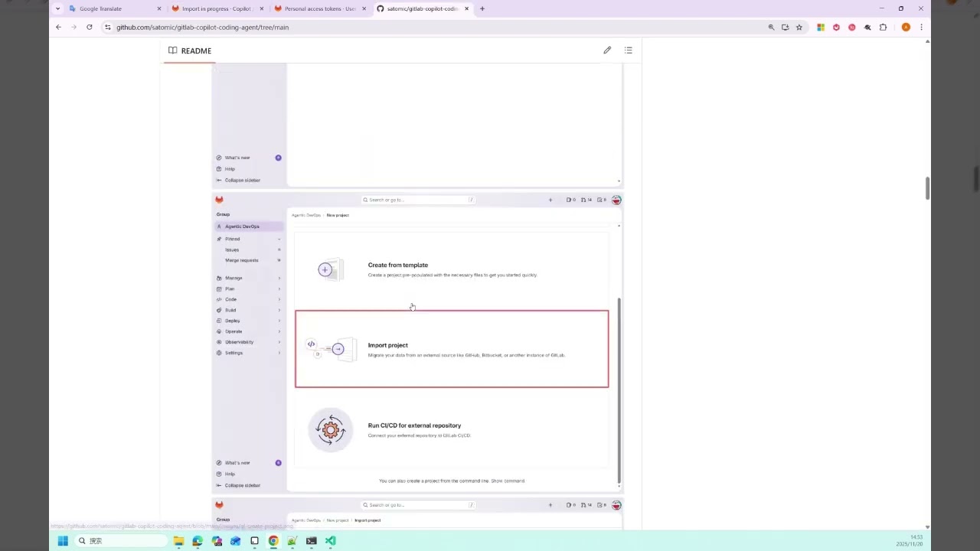Expand the Operate section chevron
Image resolution: width=980 pixels, height=551 pixels.
pyautogui.click(x=279, y=331)
